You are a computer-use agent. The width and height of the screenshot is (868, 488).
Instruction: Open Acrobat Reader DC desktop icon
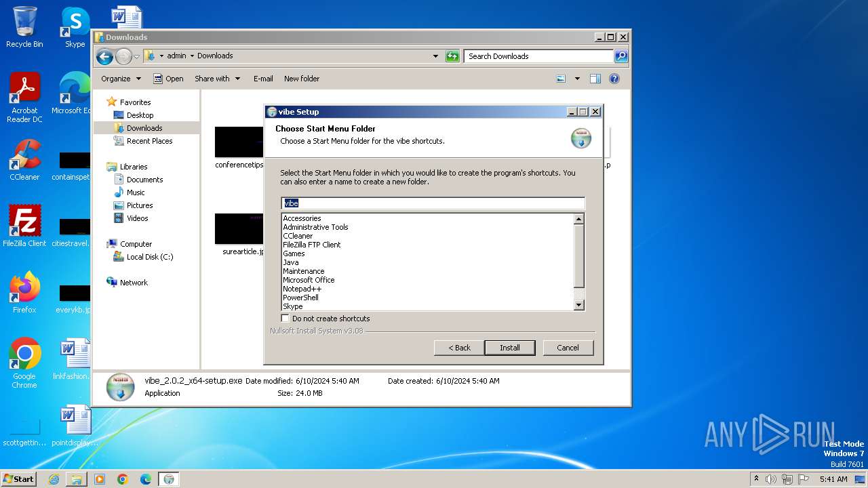[24, 98]
